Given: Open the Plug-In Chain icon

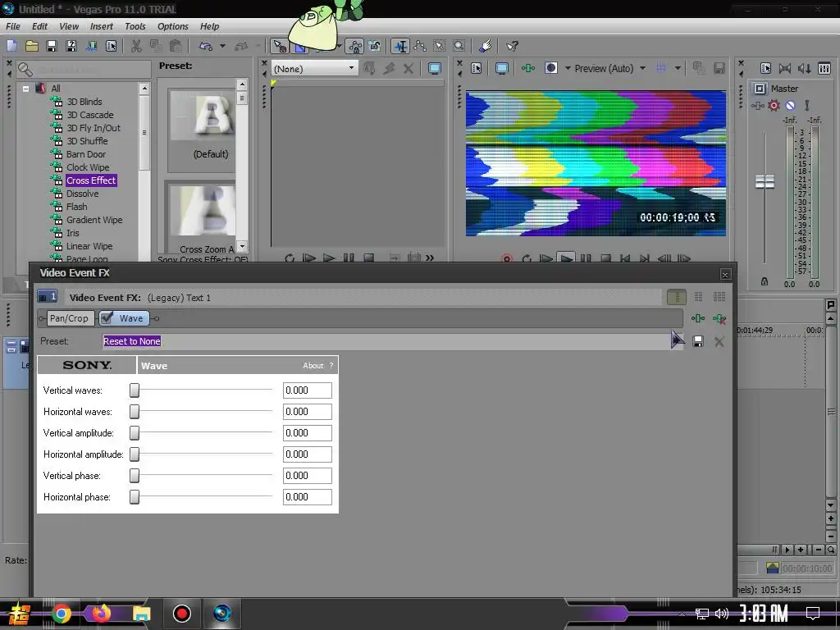Looking at the screenshot, I should [697, 318].
